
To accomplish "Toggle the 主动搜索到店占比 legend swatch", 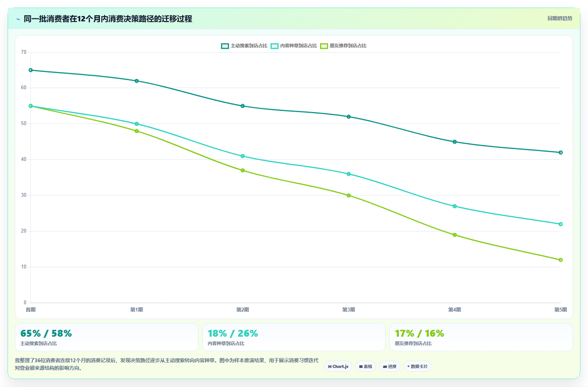I will [225, 46].
